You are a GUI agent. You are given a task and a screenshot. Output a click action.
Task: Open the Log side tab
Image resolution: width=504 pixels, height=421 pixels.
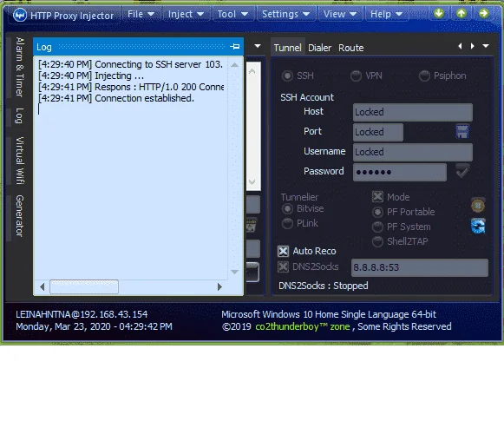coord(19,115)
